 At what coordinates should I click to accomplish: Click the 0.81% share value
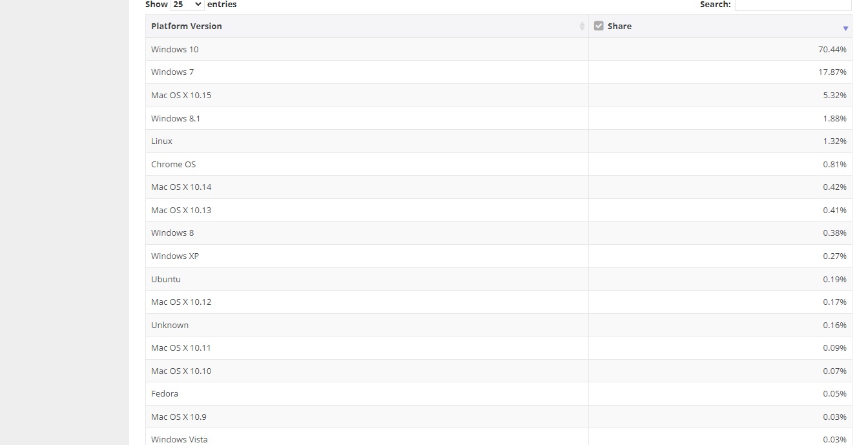click(x=834, y=164)
